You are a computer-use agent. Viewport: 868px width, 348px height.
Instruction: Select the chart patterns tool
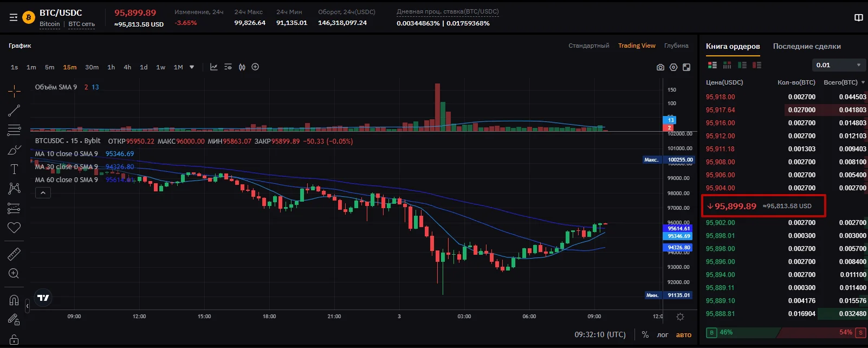click(14, 188)
